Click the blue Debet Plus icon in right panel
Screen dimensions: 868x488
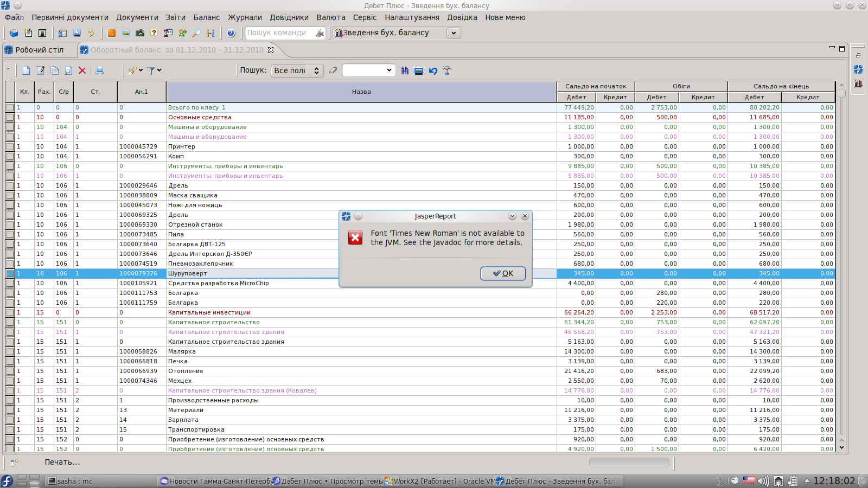point(858,69)
